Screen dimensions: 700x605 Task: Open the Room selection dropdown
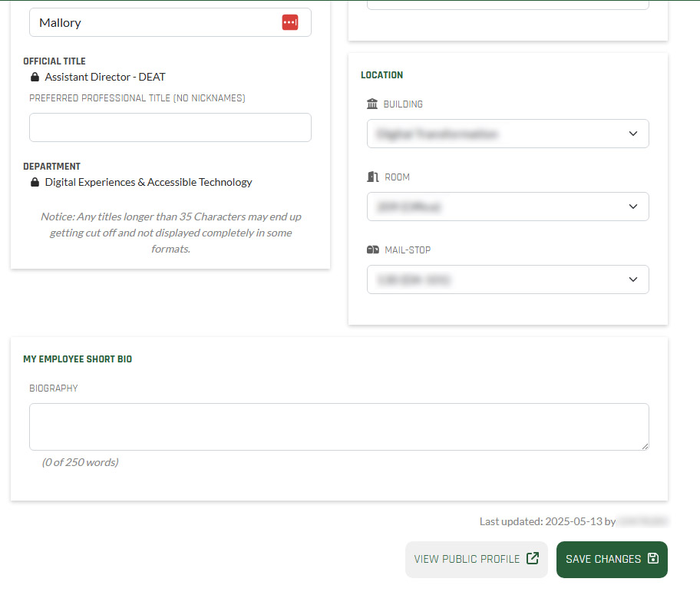point(507,207)
